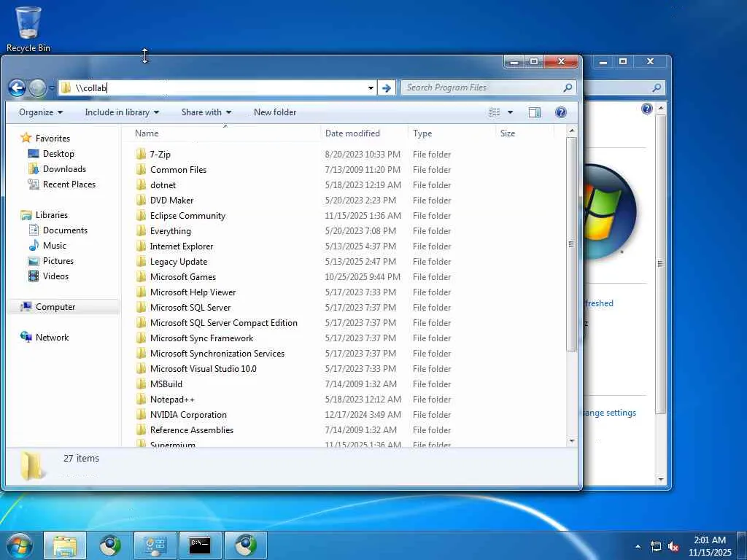The height and width of the screenshot is (560, 747).
Task: Open recent pages dropdown next to Forward
Action: 52,88
